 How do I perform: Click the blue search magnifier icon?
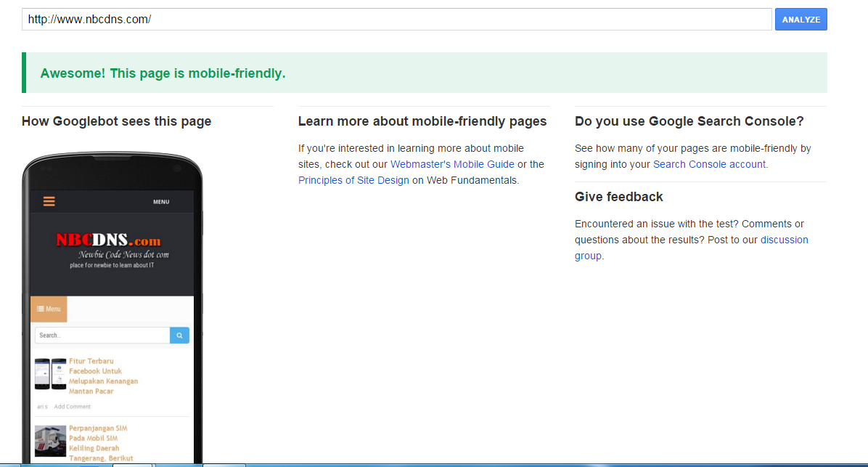pyautogui.click(x=179, y=335)
